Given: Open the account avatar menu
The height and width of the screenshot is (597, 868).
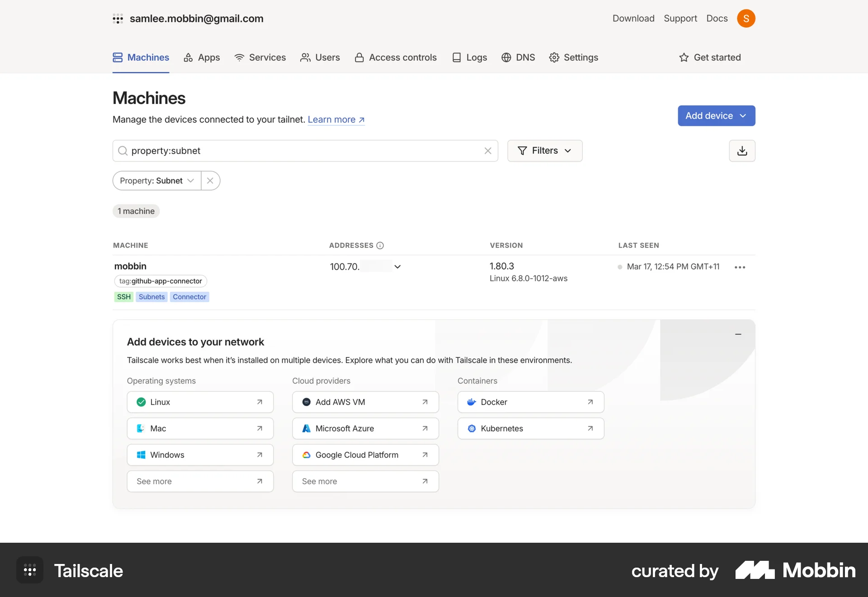Looking at the screenshot, I should (x=746, y=19).
